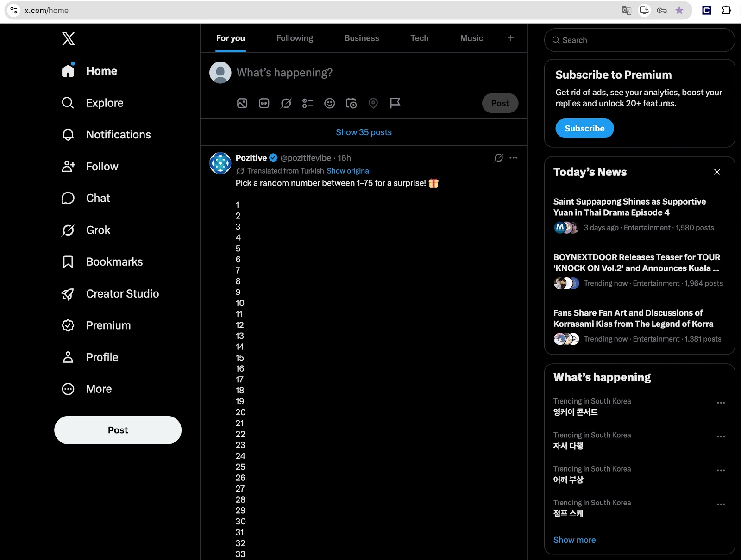The image size is (741, 560).
Task: Open options for 영케이 콘서트 trend
Action: [721, 403]
